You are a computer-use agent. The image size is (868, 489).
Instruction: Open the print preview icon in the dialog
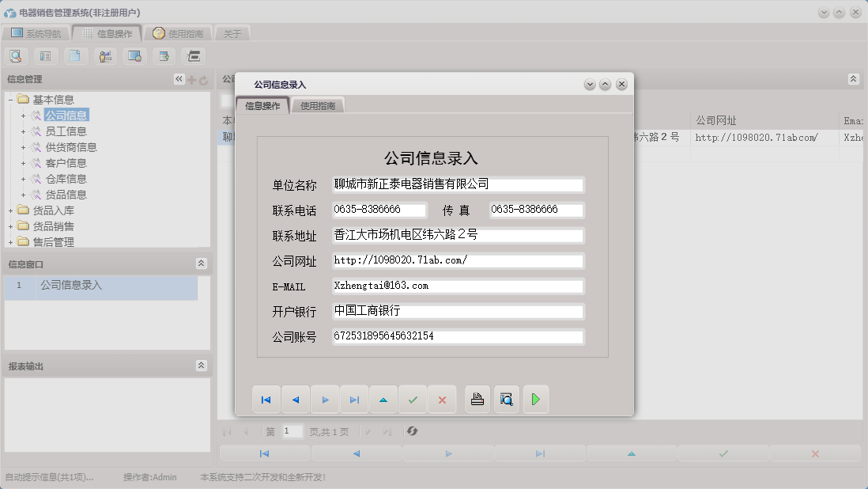click(x=507, y=399)
